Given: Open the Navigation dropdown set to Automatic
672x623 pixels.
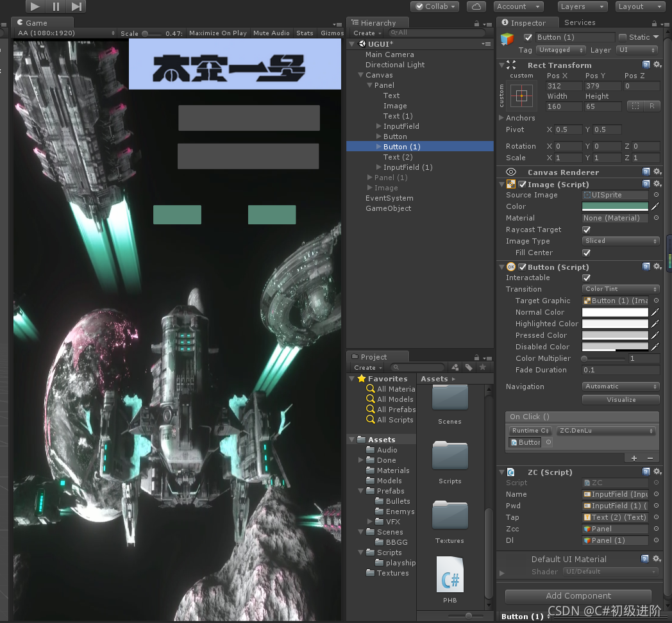Looking at the screenshot, I should tap(620, 386).
